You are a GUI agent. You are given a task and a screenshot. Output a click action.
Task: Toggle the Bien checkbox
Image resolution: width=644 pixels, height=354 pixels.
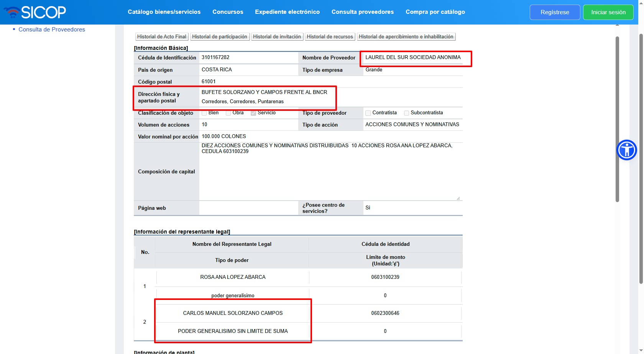tap(204, 113)
